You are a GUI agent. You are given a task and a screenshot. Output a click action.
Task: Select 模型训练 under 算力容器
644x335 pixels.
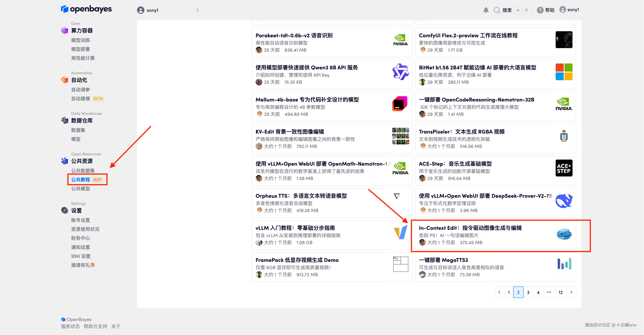pyautogui.click(x=80, y=40)
